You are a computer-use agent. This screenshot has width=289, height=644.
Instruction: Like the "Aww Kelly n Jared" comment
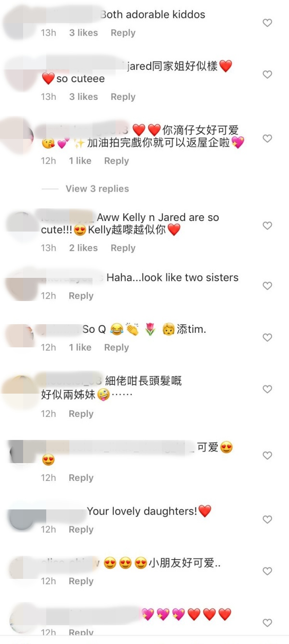(267, 225)
